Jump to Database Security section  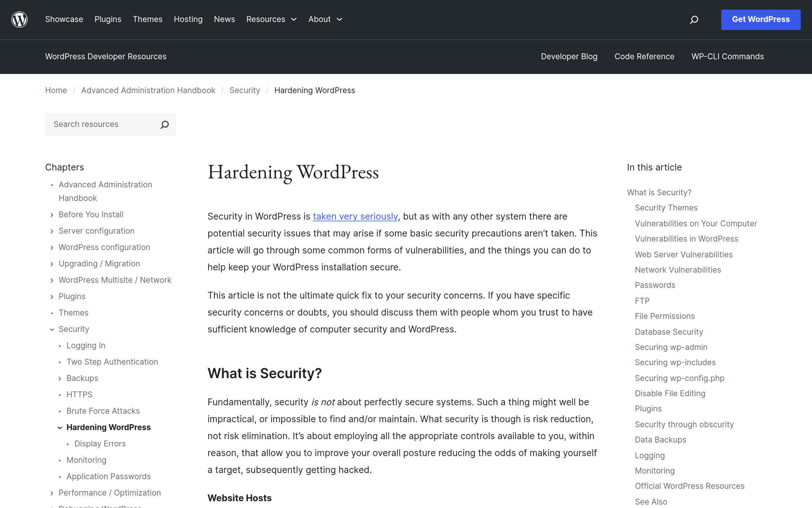[669, 332]
